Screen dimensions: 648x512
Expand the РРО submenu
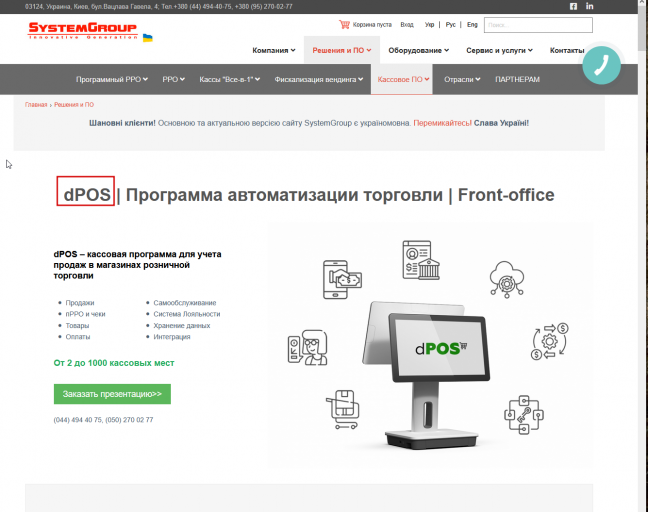pyautogui.click(x=173, y=79)
